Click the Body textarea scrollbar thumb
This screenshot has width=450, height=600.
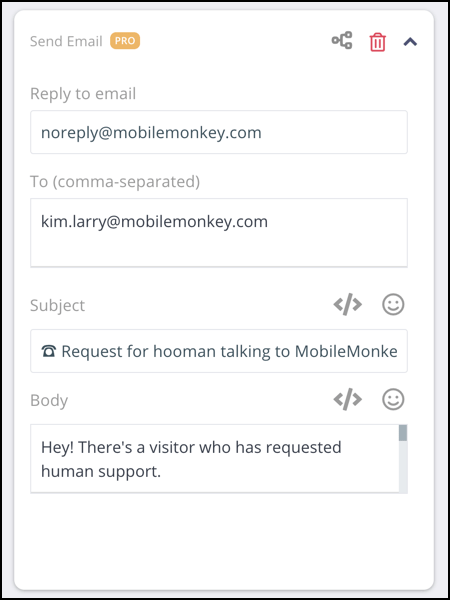tap(403, 433)
